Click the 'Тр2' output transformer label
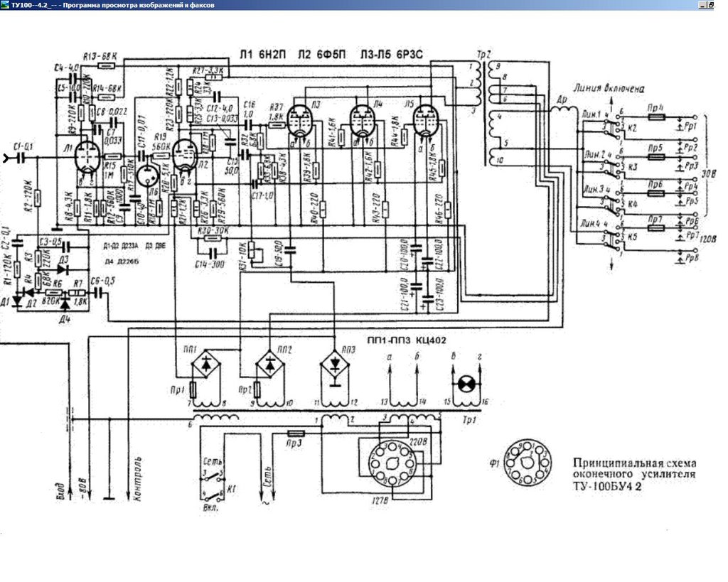Image resolution: width=728 pixels, height=582 pixels. pos(483,55)
